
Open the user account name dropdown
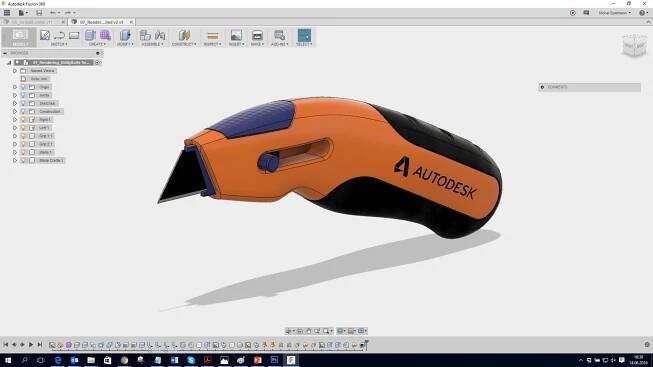[x=614, y=13]
